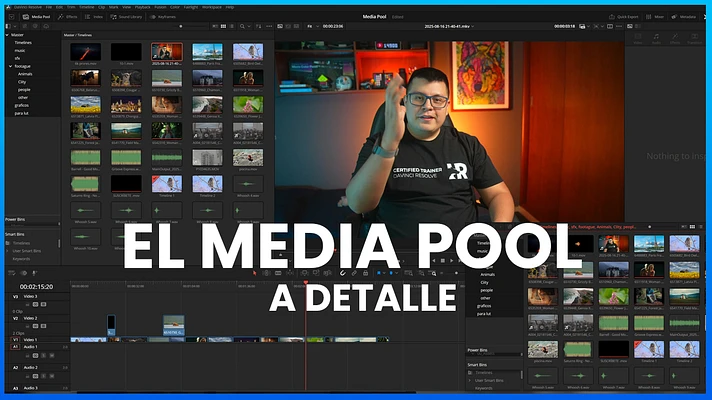Disable the Video 2 track
Image resolution: width=712 pixels, height=400 pixels.
(x=44, y=326)
